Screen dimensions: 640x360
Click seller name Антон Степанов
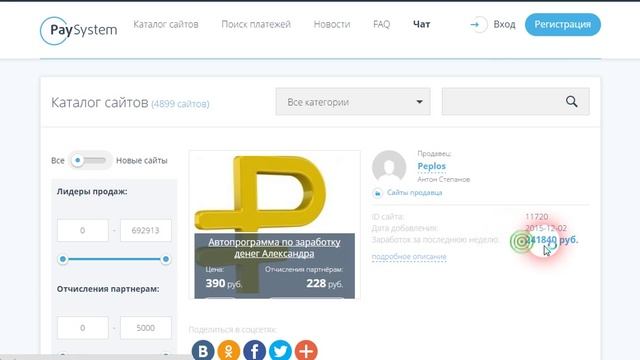point(444,179)
